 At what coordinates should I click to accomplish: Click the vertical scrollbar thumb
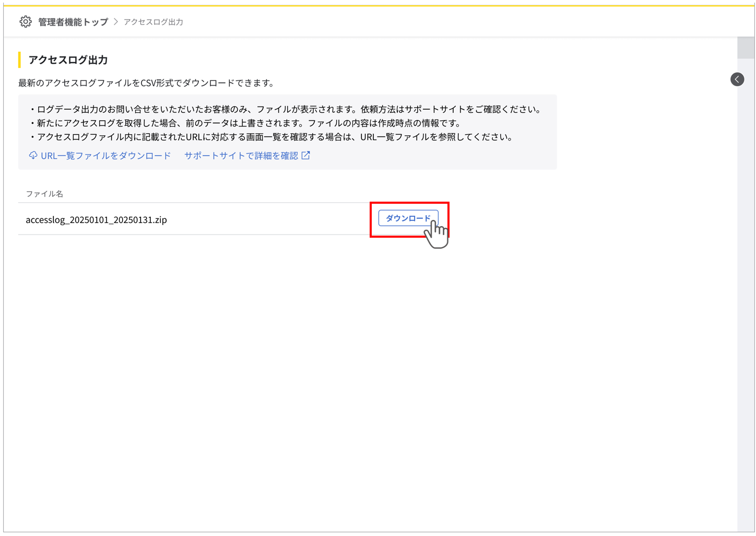click(x=746, y=48)
